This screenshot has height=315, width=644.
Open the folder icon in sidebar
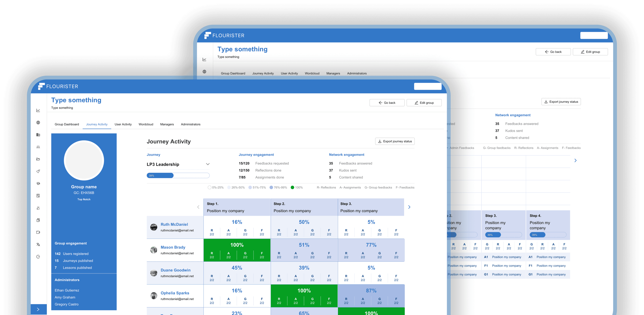coord(38,159)
